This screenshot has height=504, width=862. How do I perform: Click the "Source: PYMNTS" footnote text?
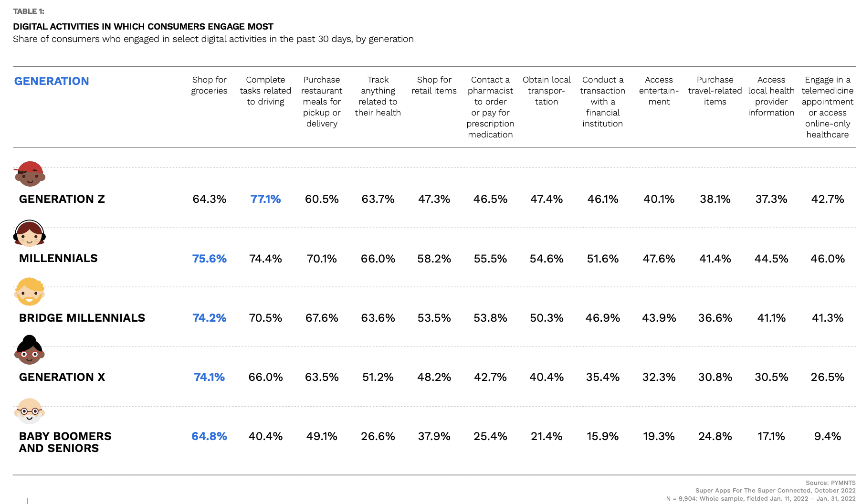(830, 483)
